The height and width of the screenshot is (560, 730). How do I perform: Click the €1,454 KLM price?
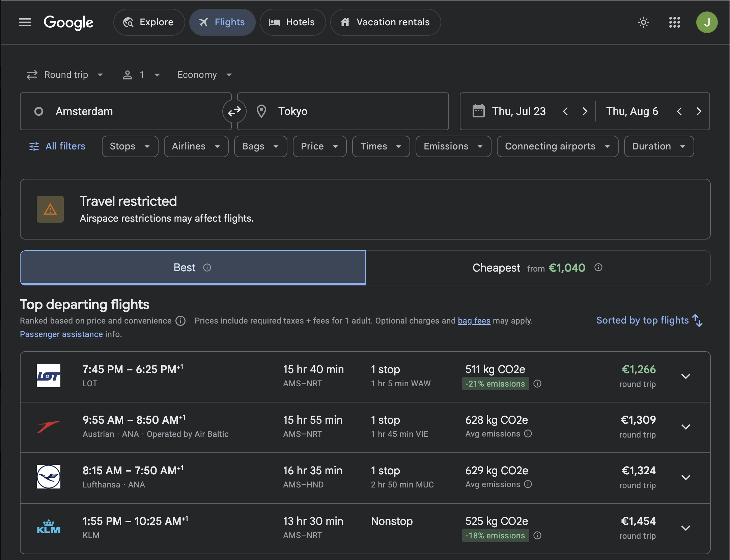click(638, 521)
